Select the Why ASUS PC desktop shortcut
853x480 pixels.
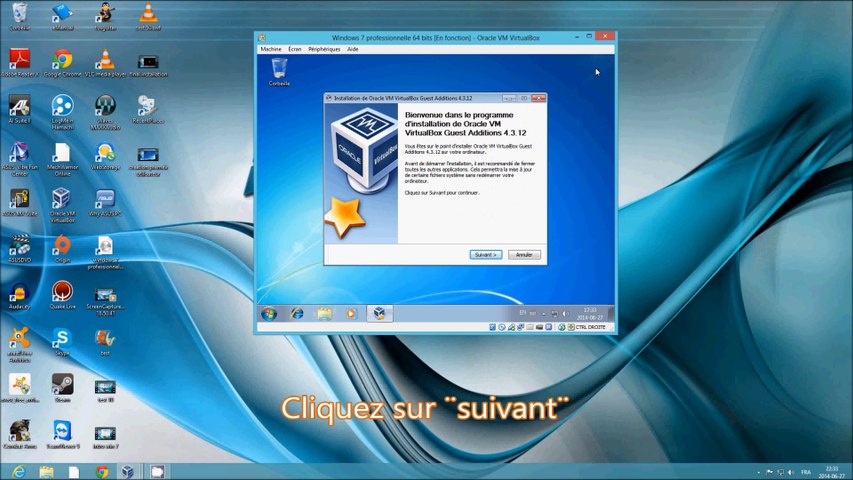point(105,202)
